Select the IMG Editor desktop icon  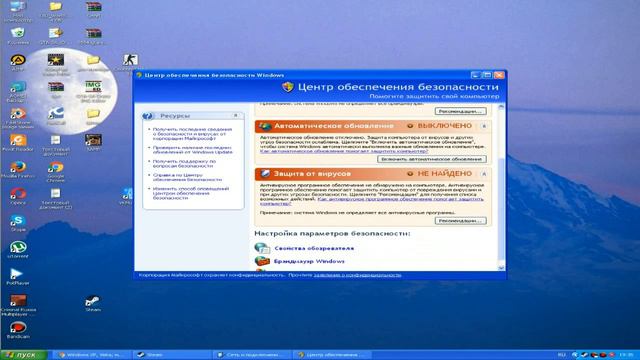click(x=93, y=87)
